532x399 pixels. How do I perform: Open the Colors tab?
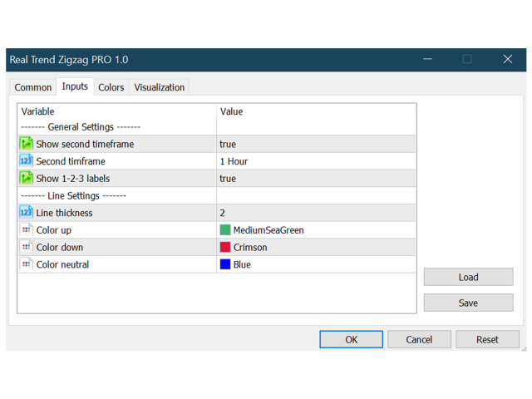(x=111, y=87)
